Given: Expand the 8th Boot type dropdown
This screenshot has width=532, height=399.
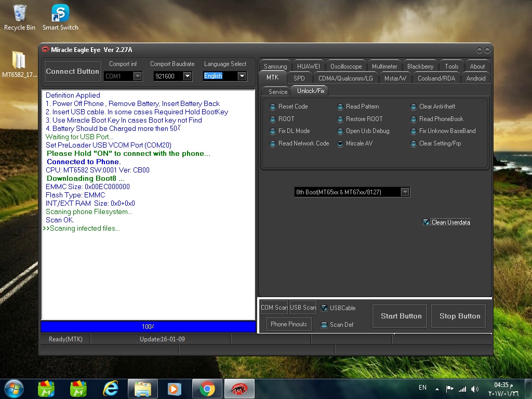Looking at the screenshot, I should tap(405, 192).
